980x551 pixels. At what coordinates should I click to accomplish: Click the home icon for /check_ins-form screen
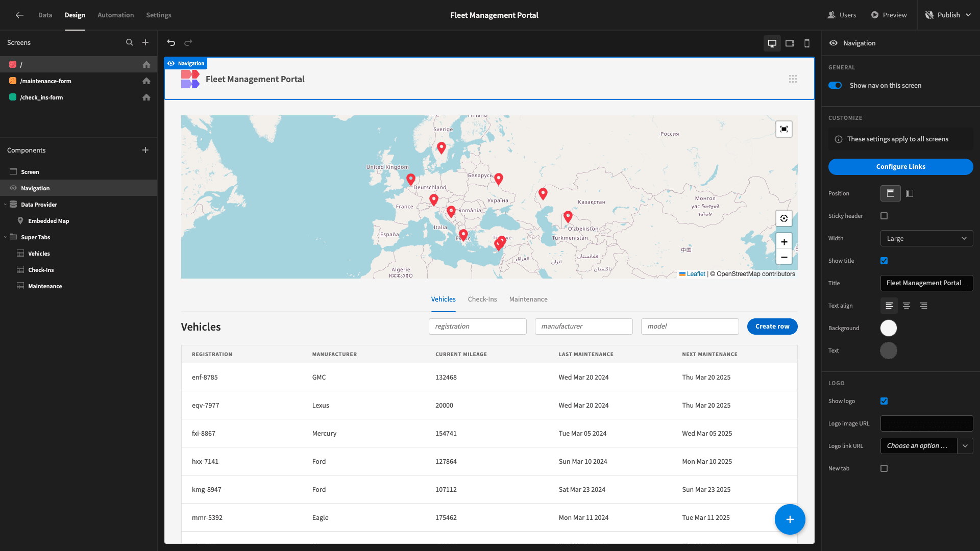click(x=146, y=97)
